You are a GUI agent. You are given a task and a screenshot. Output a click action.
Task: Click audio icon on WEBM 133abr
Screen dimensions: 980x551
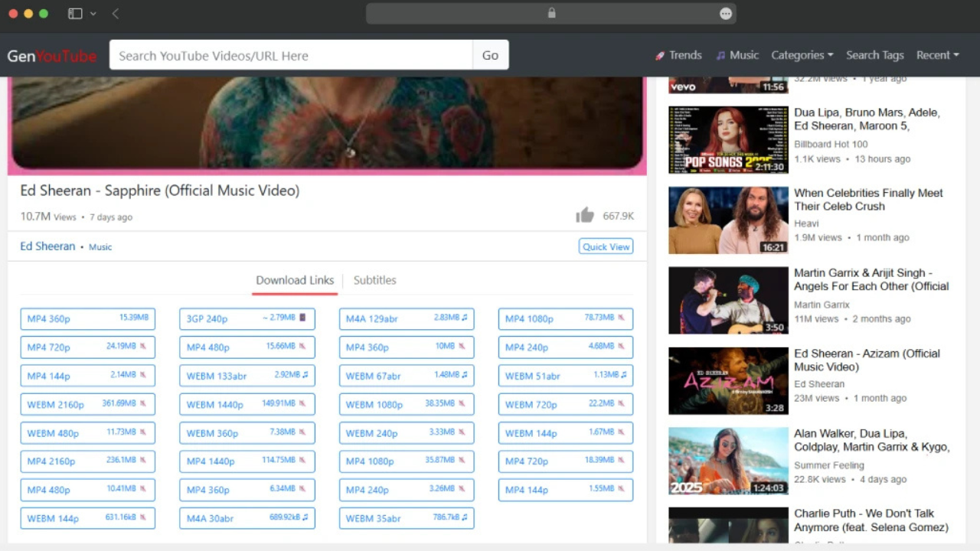[x=305, y=375]
